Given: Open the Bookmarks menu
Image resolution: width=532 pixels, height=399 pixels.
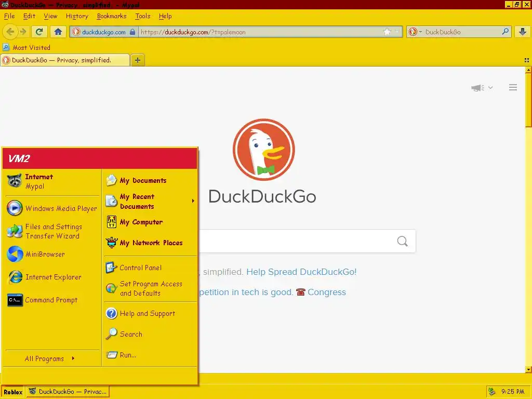Looking at the screenshot, I should coord(112,16).
